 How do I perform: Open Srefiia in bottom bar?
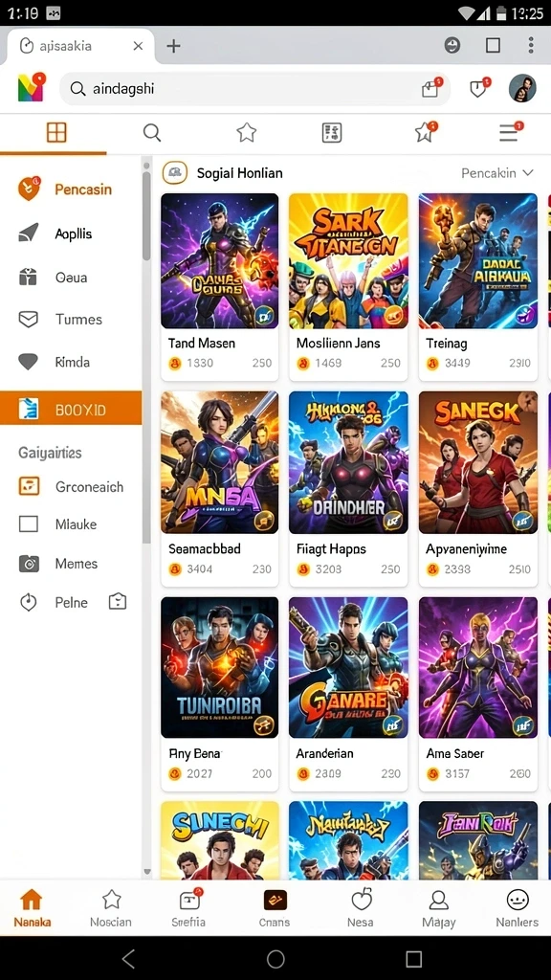click(x=188, y=908)
